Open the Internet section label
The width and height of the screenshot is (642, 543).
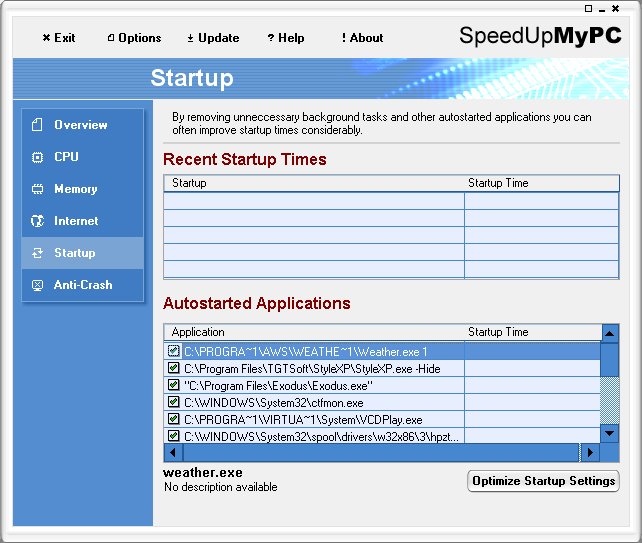pos(76,221)
